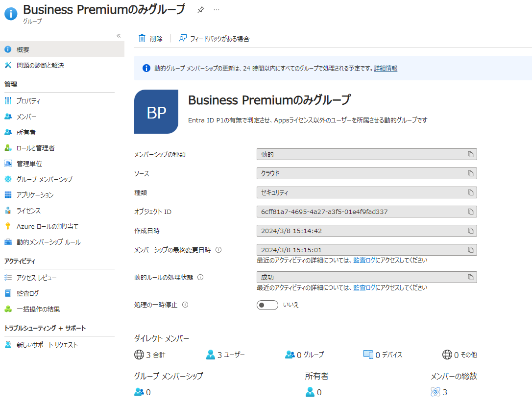
Task: Click 0 デバイス count
Action: tap(383, 355)
